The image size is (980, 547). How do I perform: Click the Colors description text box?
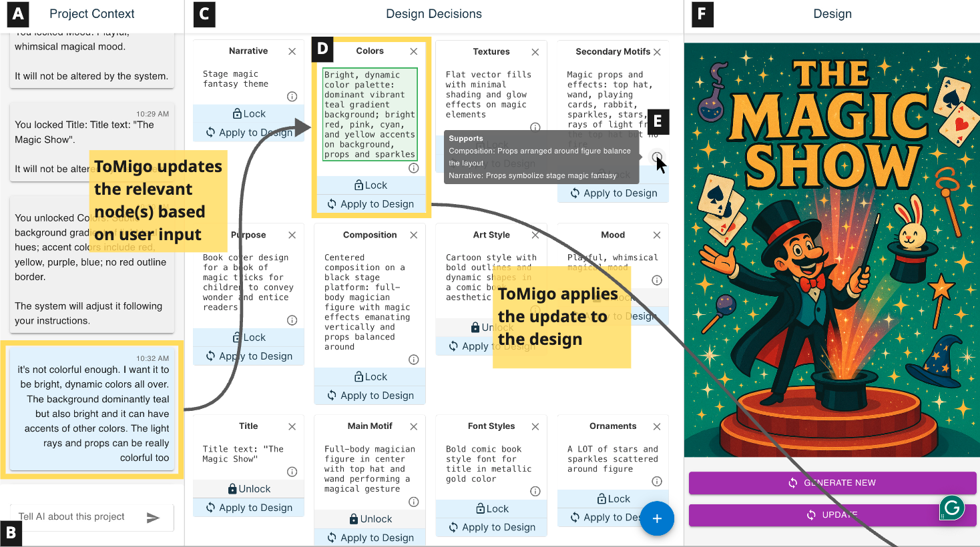pyautogui.click(x=370, y=114)
